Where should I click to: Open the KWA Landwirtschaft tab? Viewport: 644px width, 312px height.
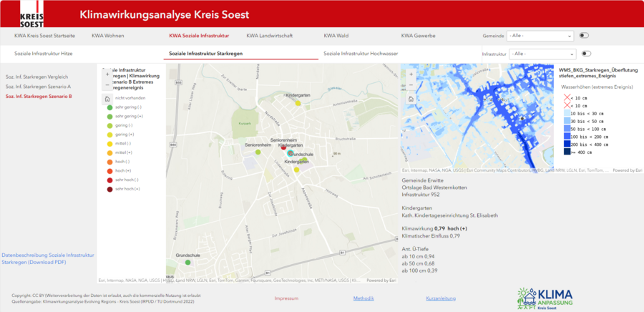[x=268, y=35]
